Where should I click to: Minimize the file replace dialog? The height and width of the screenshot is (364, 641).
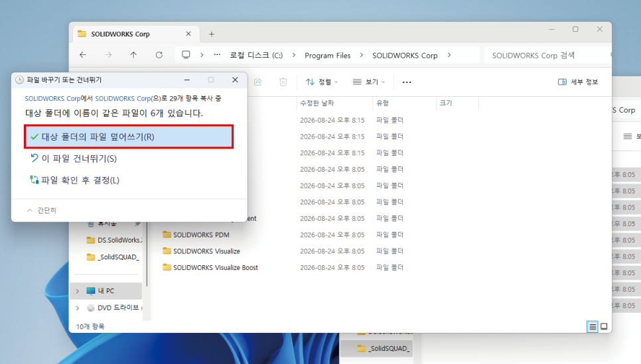coord(187,80)
